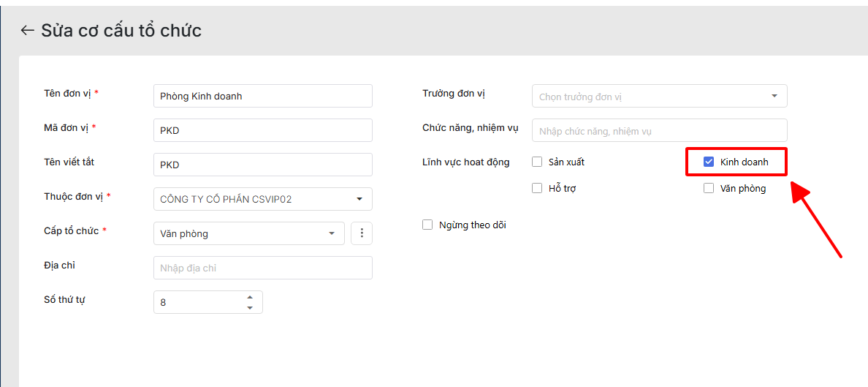Screen dimensions: 868x387
Task: Click the Địa chỉ input field
Action: (262, 268)
